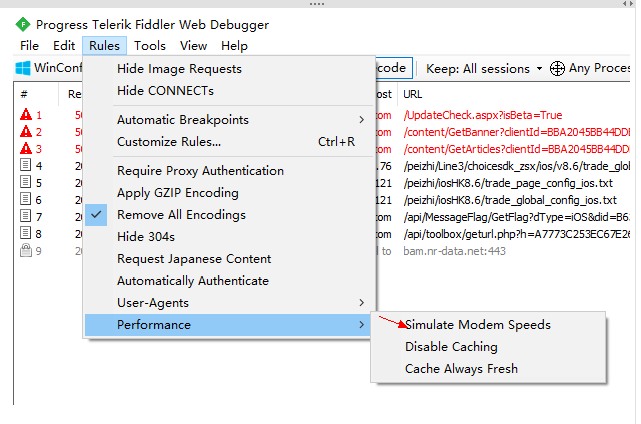Sort sessions by the URL column header
This screenshot has height=424, width=641.
[412, 94]
